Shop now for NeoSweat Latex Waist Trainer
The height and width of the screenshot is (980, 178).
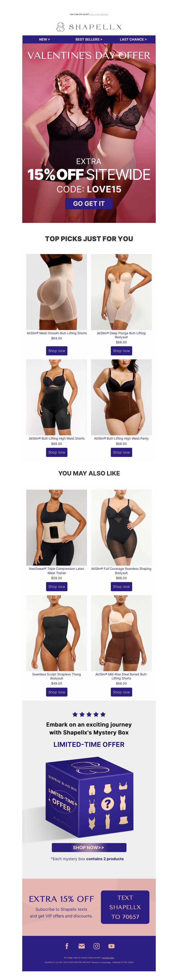(57, 586)
